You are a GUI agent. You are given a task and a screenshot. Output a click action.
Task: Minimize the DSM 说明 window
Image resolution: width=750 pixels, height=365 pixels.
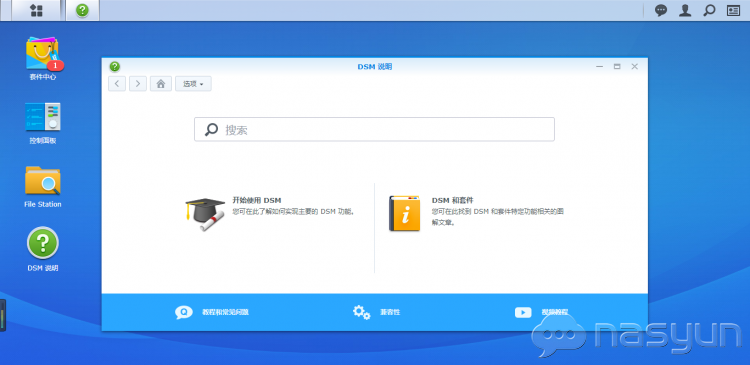(x=599, y=66)
